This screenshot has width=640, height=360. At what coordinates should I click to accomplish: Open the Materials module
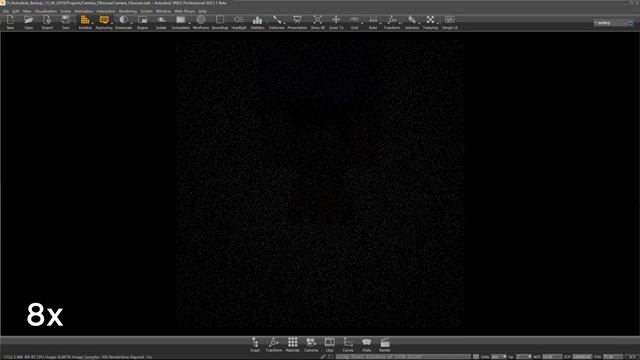click(x=293, y=344)
